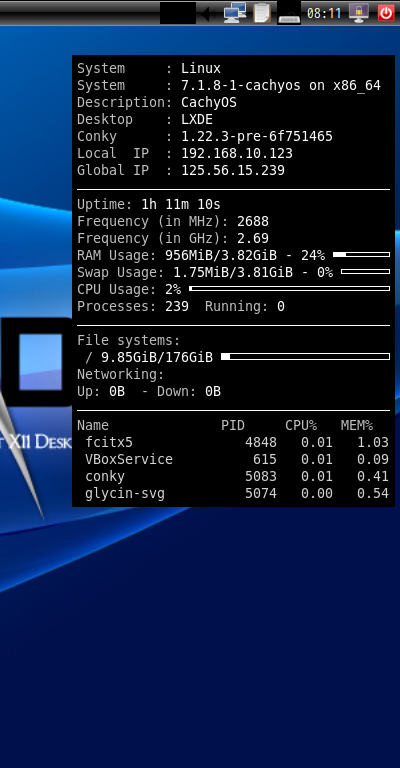The height and width of the screenshot is (768, 400).
Task: Click the Swap Usage progress bar
Action: (x=365, y=271)
